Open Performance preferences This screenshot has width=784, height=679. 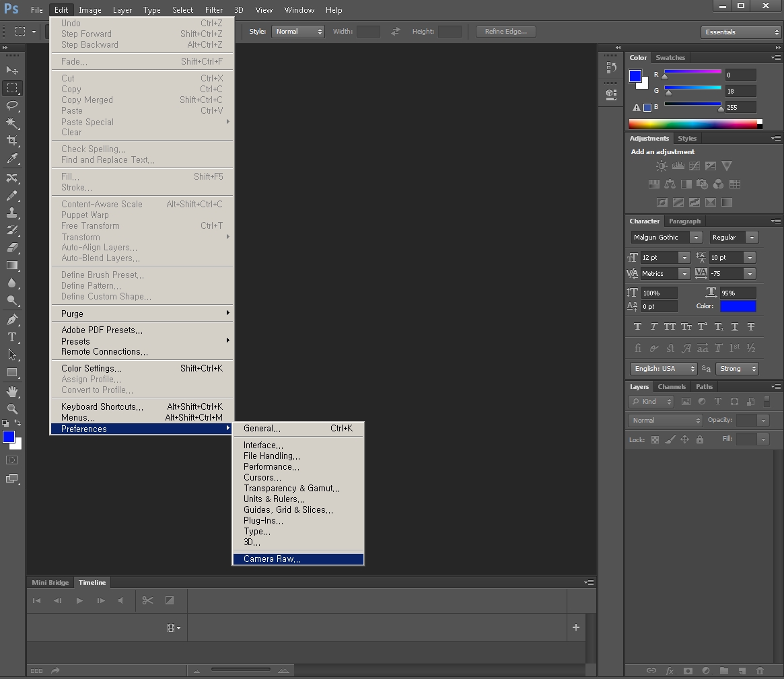pos(299,467)
